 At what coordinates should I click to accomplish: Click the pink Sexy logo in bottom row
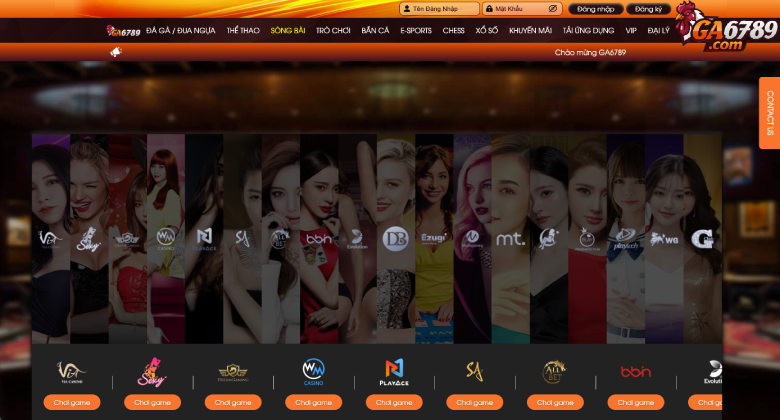pyautogui.click(x=152, y=372)
